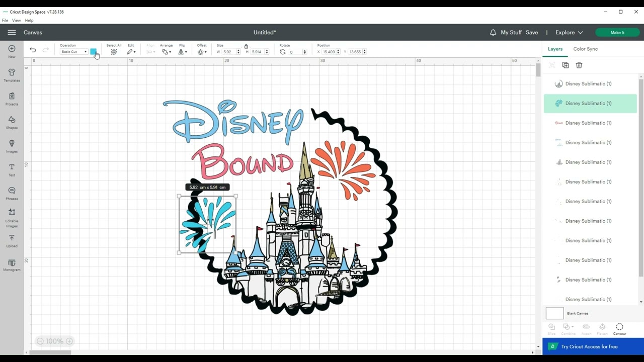644x362 pixels.
Task: Click the Y position input field
Action: (x=355, y=52)
